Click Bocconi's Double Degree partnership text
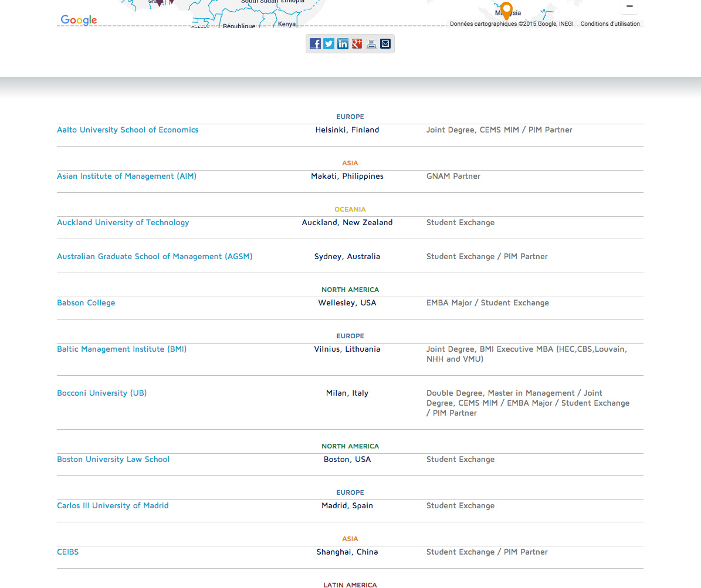Screen dimensions: 701x588 click(528, 403)
